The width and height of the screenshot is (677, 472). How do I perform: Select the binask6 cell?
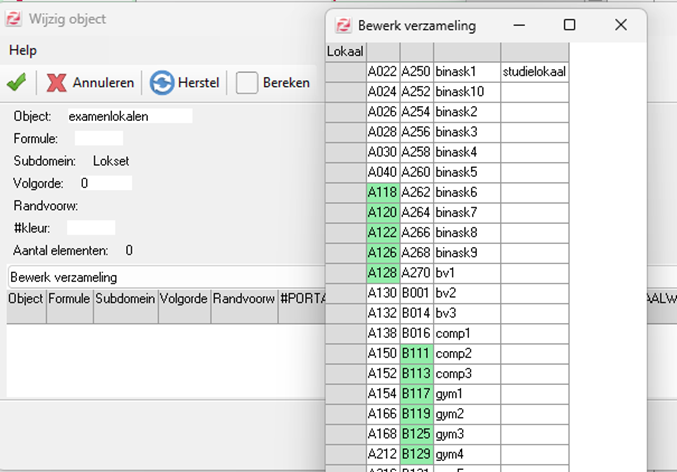tap(466, 192)
